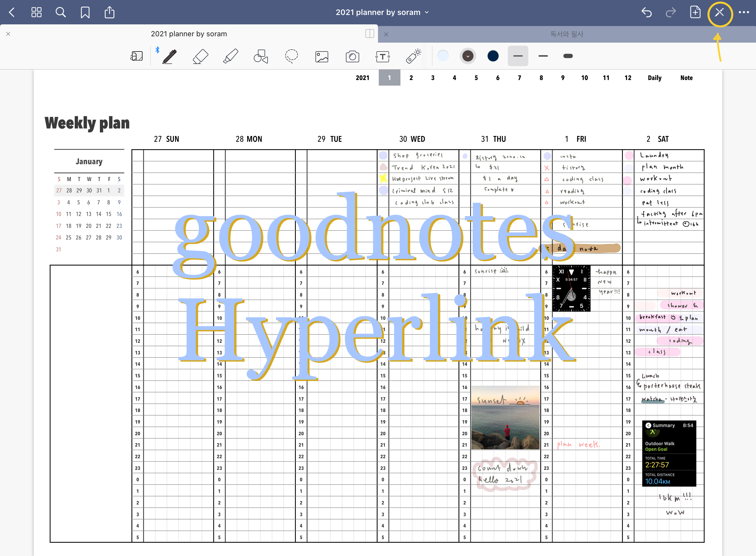
Task: Open the Note section link
Action: [x=686, y=78]
